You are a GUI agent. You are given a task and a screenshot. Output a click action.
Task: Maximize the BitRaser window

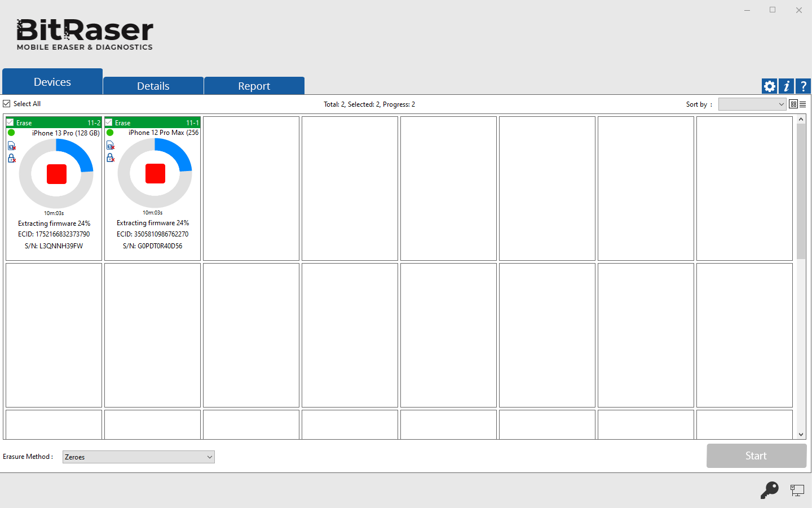(773, 10)
